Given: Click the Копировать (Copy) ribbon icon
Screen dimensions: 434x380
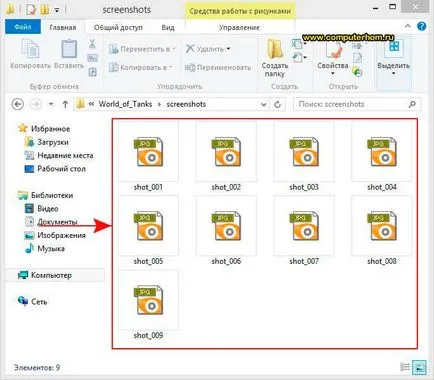Looking at the screenshot, I should [x=30, y=49].
